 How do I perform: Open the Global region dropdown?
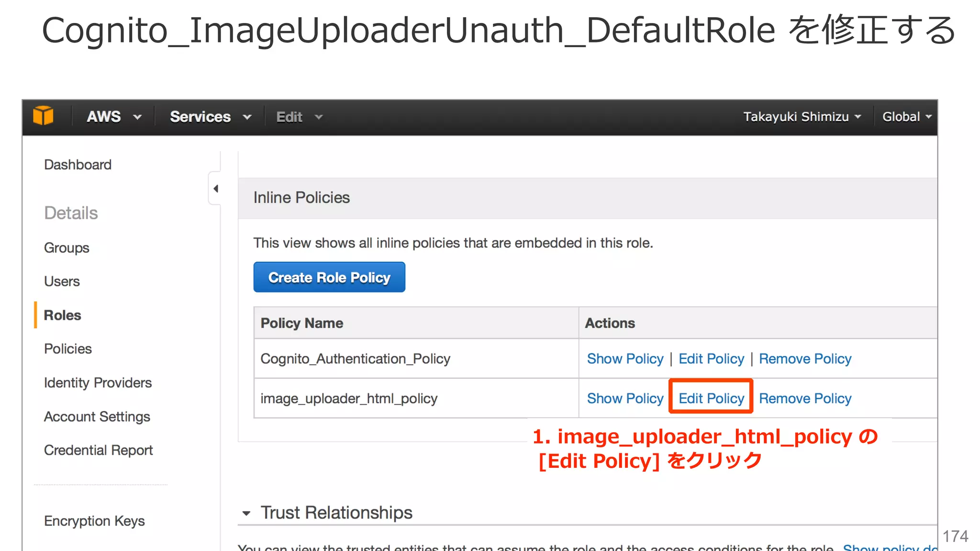tap(907, 117)
